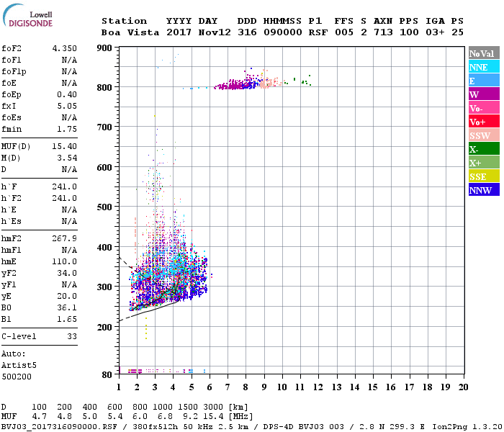Click the yF2 value 34.0

click(x=67, y=273)
